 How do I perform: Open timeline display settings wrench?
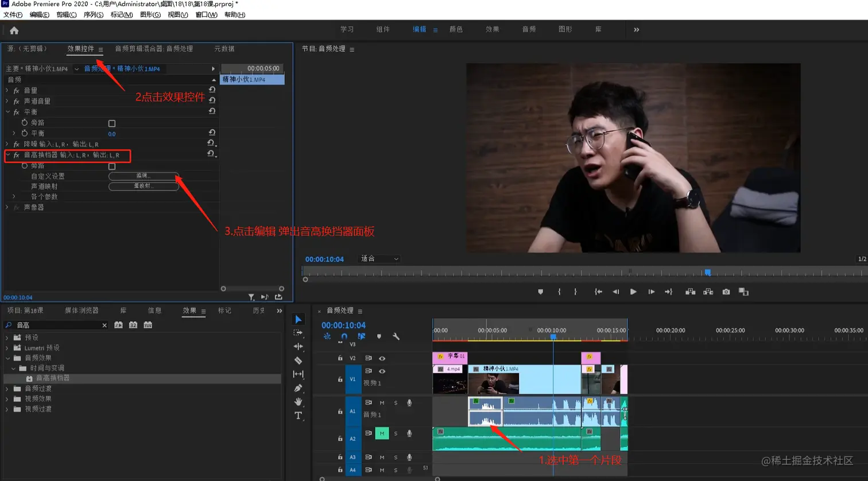pos(396,336)
